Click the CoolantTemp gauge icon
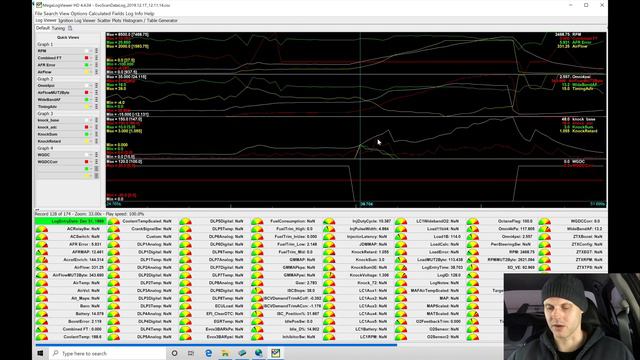 pyautogui.click(x=42, y=337)
